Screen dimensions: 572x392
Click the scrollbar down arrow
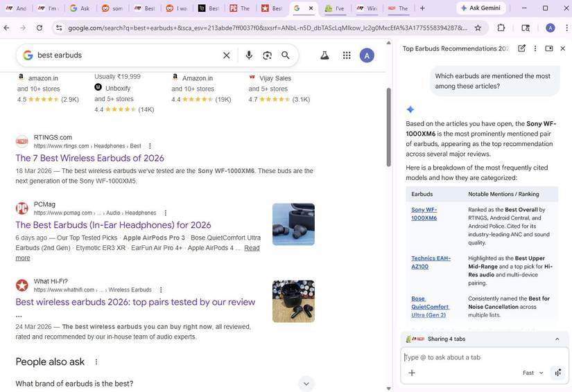click(x=388, y=389)
